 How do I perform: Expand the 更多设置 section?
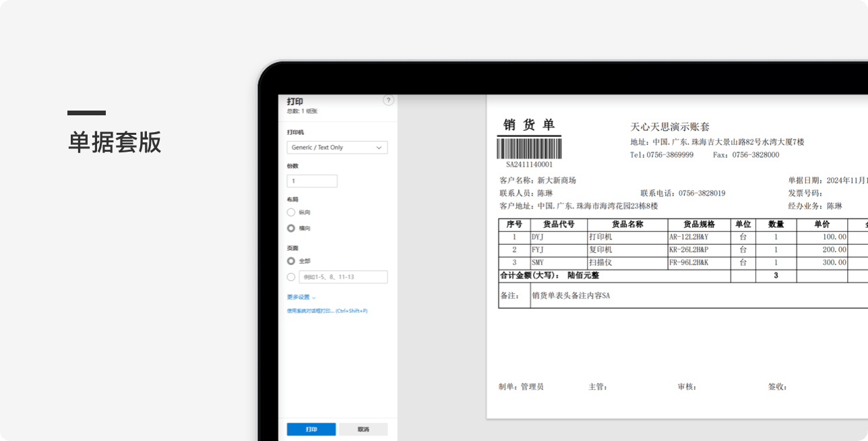coord(301,297)
